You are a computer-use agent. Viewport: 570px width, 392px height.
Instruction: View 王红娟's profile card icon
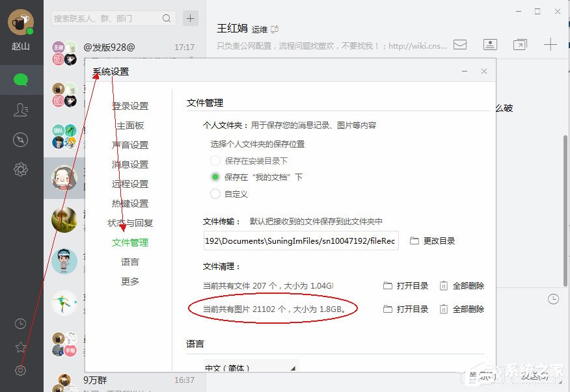click(x=490, y=44)
